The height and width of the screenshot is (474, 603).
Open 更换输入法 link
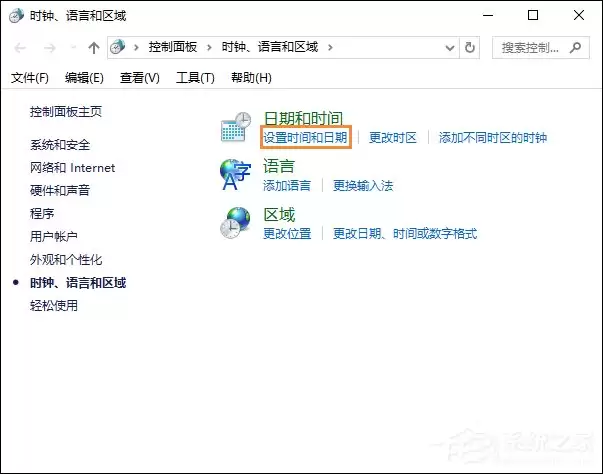point(363,186)
